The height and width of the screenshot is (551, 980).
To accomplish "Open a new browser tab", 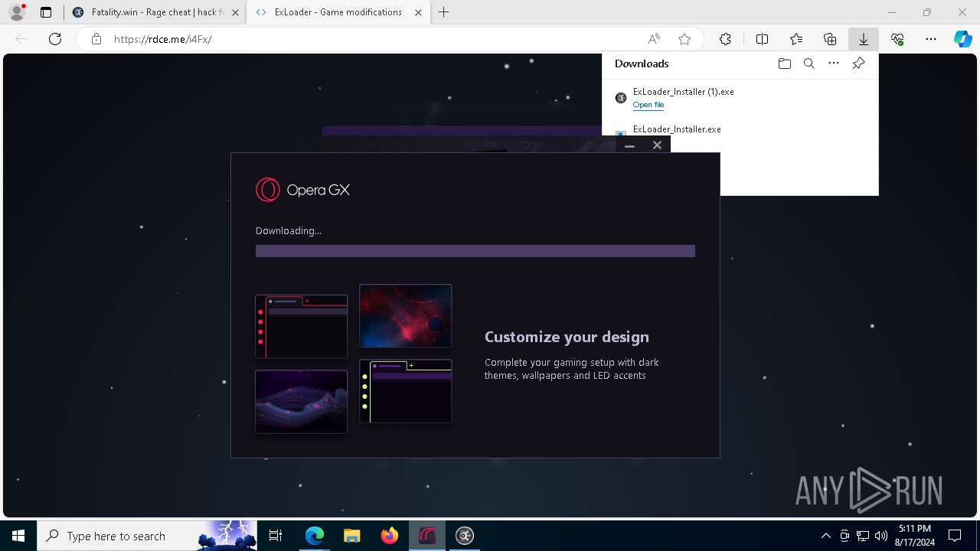I will coord(444,12).
